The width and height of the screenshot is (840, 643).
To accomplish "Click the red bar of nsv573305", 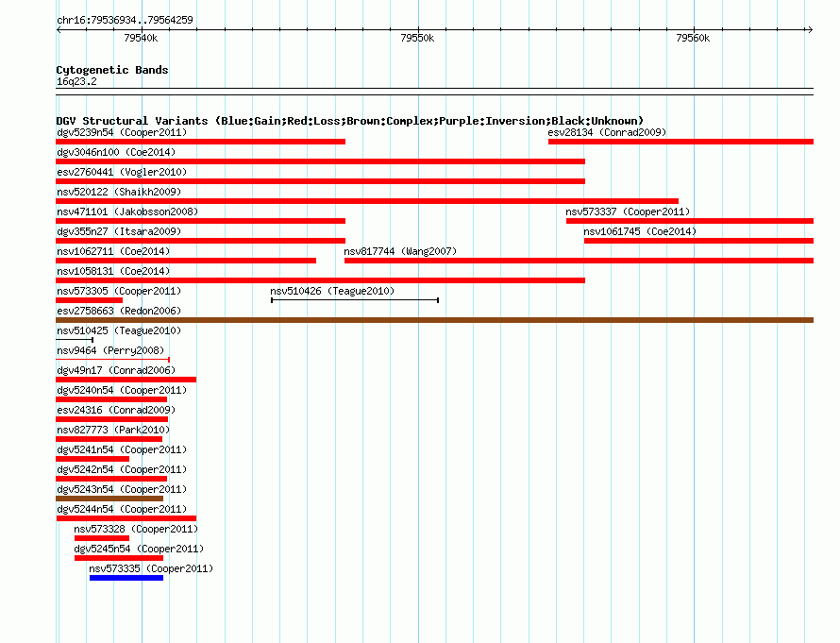I will 89,300.
